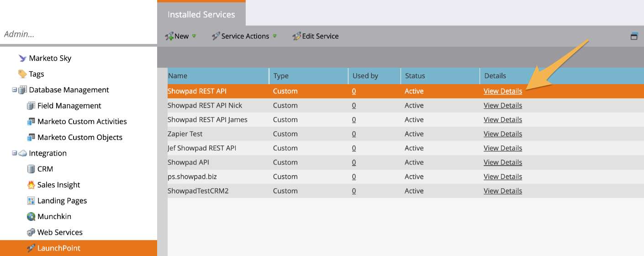
Task: Select the Zapier Test row name
Action: point(185,133)
